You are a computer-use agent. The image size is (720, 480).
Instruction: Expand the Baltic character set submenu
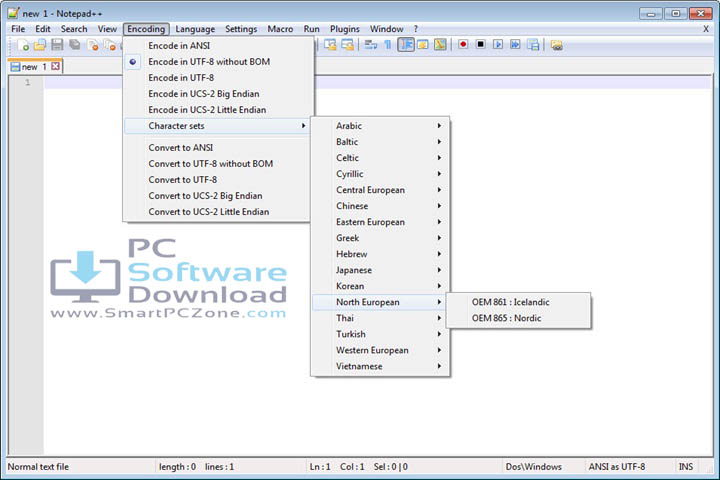[x=380, y=141]
